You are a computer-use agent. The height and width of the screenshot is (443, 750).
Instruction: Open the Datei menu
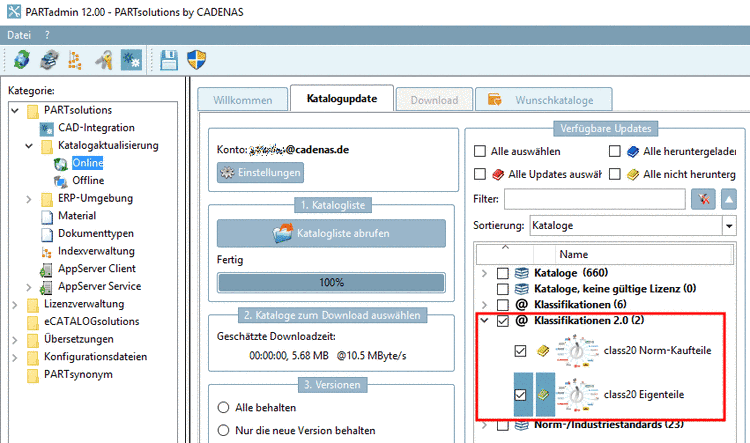19,35
